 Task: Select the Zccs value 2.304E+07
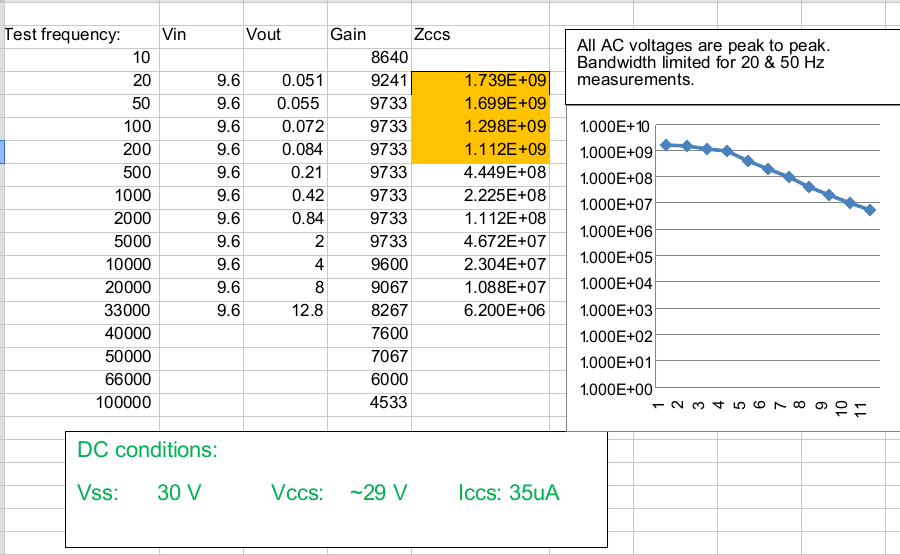pos(480,265)
